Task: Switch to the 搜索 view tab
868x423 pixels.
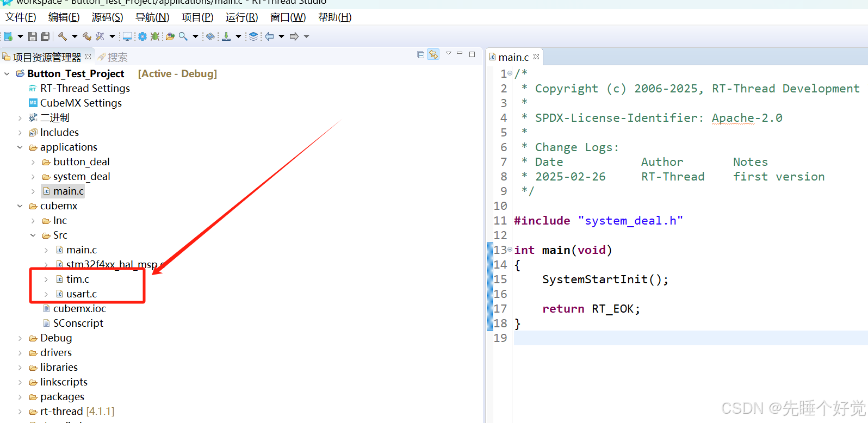Action: [x=113, y=57]
